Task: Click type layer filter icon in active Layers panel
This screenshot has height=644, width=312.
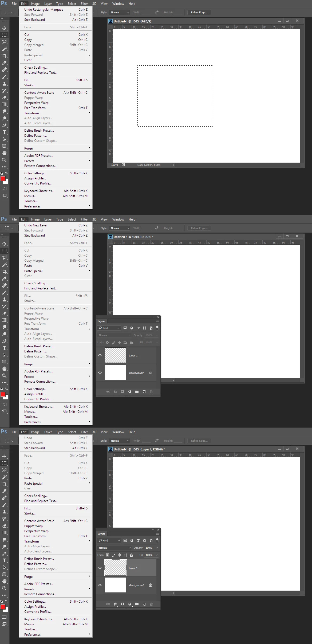Action: click(138, 540)
